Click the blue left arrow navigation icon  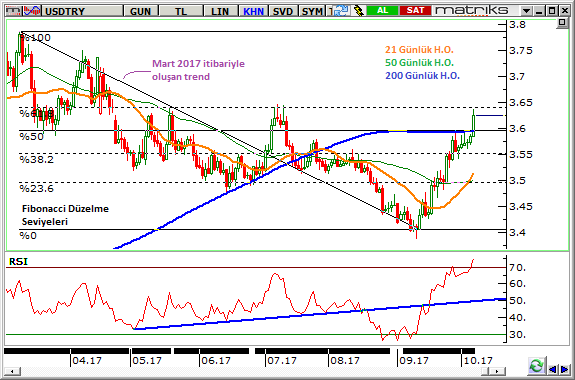(x=552, y=369)
